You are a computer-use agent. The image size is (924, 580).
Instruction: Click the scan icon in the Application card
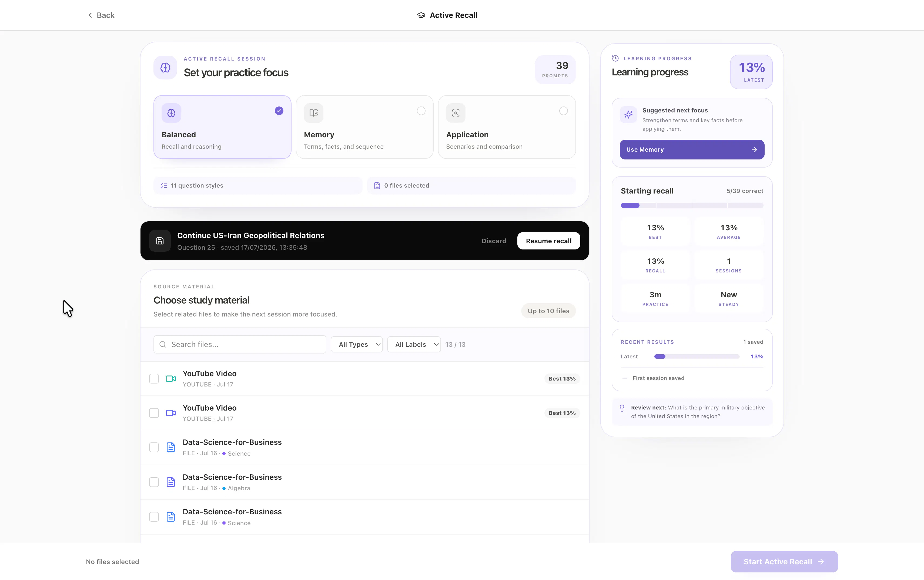(x=456, y=113)
